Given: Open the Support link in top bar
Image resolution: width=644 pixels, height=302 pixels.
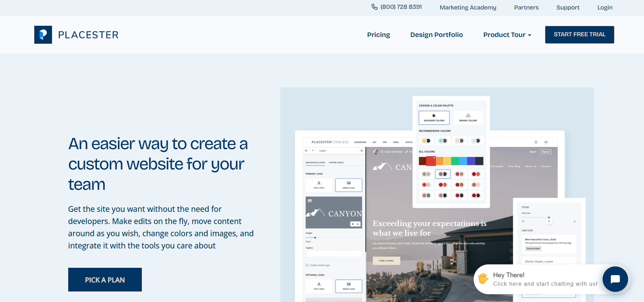Looking at the screenshot, I should coord(568,7).
